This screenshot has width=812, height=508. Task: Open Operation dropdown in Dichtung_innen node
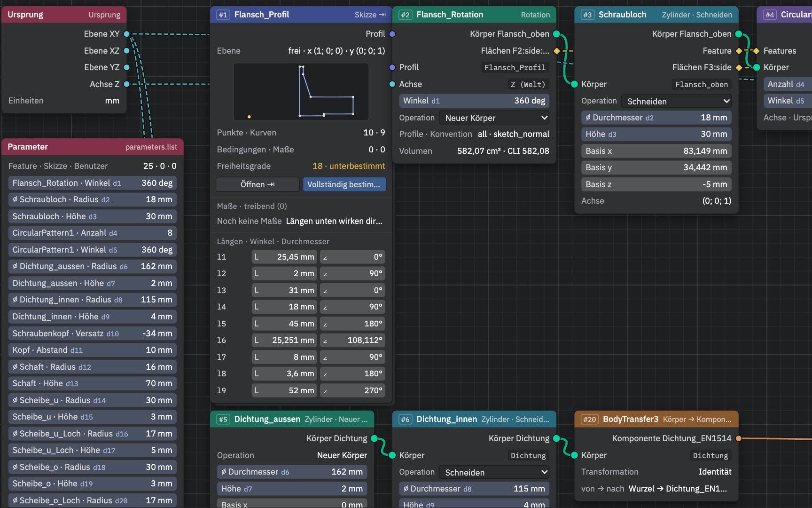point(494,472)
